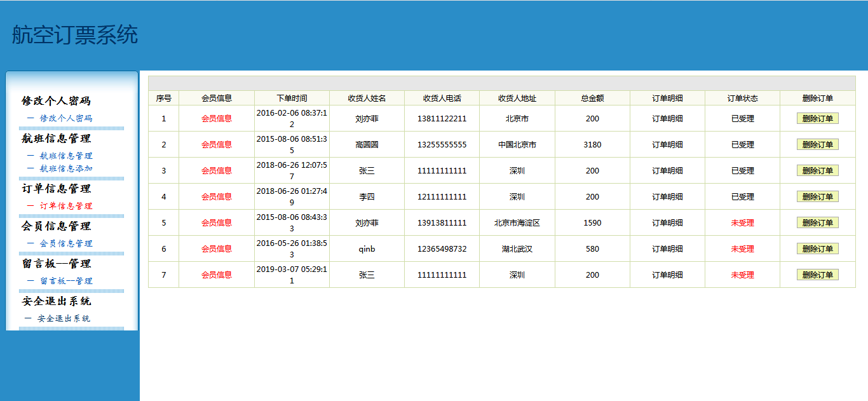Click 航空订票系统 site title
The height and width of the screenshot is (401, 868).
point(75,35)
